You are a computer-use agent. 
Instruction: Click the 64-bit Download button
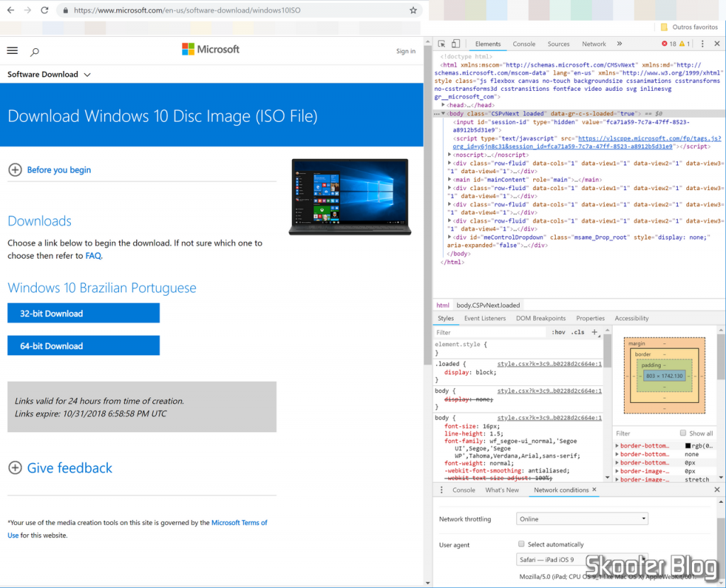point(83,345)
